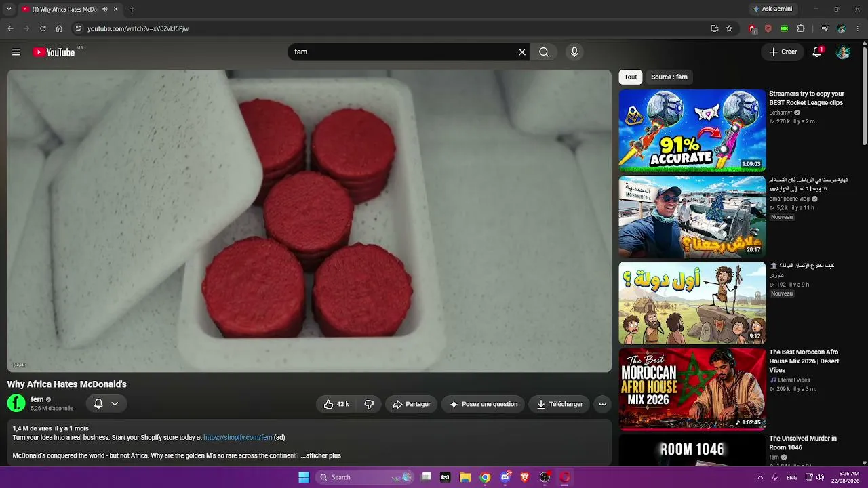Click the page vertical scrollbar
Viewport: 868px width, 488px height.
(865, 95)
